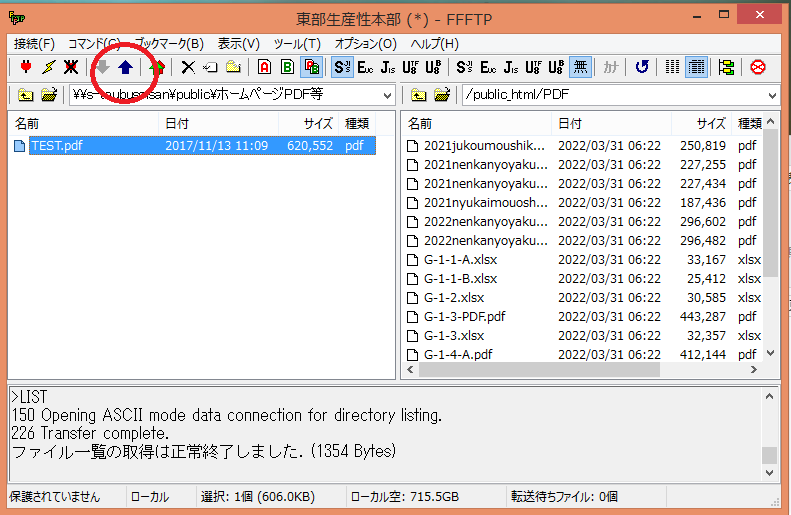Open change-folder icon for remote pane

point(441,95)
